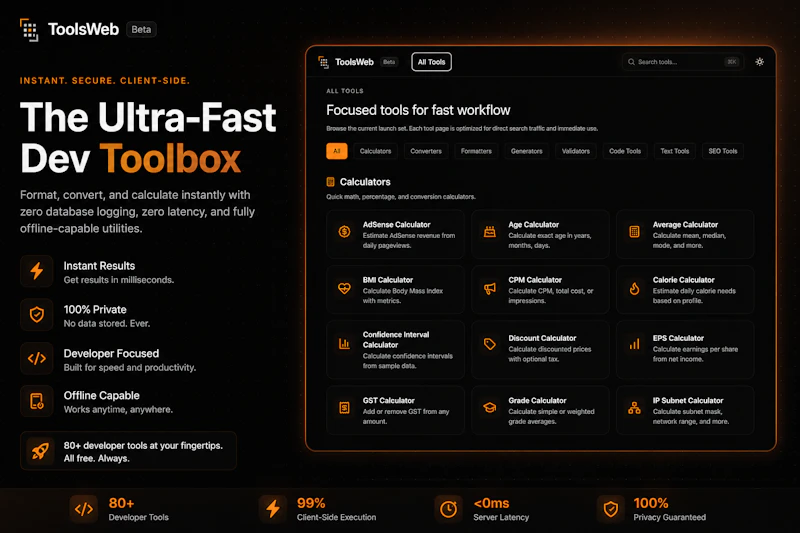
Task: Click the Confidence Interval Calculator chart icon
Action: click(x=344, y=344)
